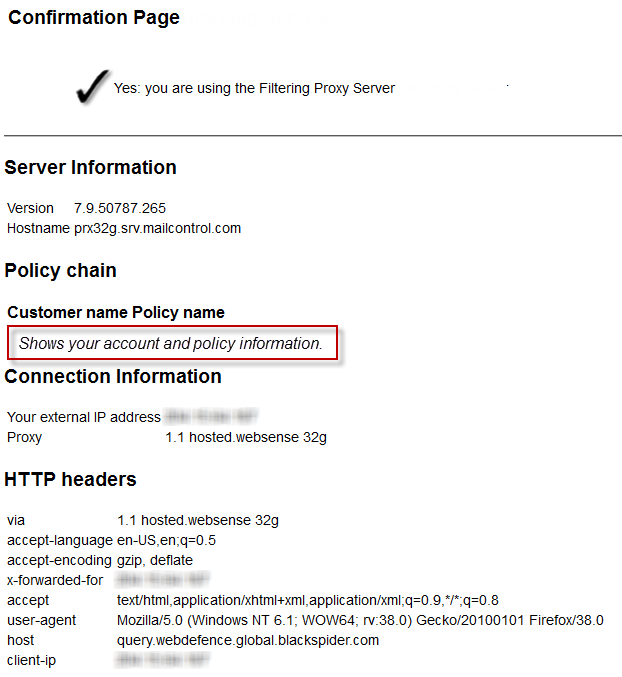This screenshot has width=622, height=677.
Task: Click the HTTP headers heading
Action: click(70, 479)
